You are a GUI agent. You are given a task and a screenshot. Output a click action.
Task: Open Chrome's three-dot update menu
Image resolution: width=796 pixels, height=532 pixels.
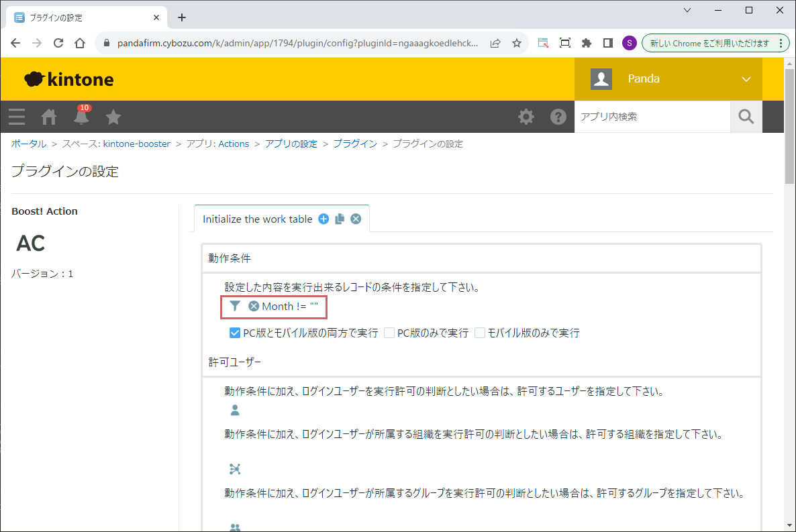pos(780,43)
